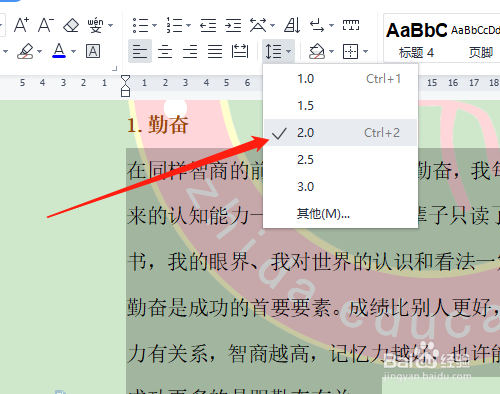Viewport: 500px width, 394px height.
Task: Click the increase font size icon
Action: coord(21,25)
